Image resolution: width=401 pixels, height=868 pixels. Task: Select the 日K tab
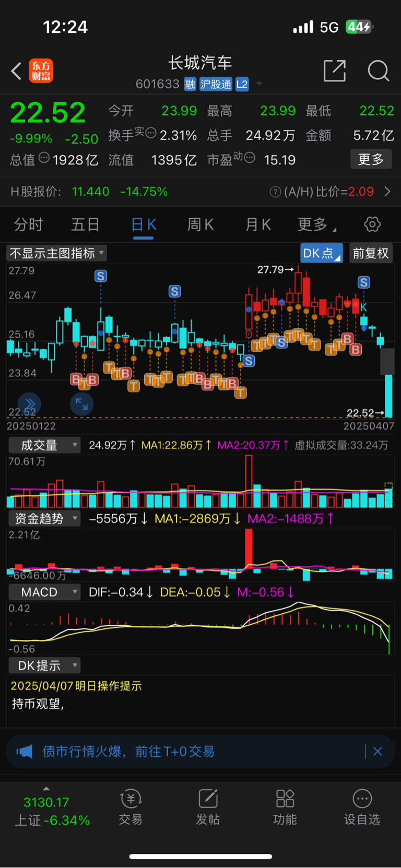(x=144, y=225)
